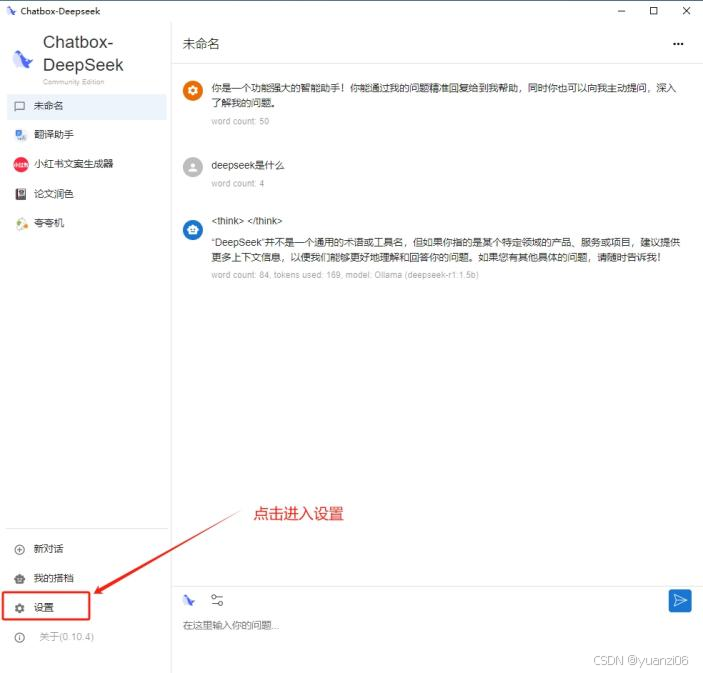Maximize the Chatbox-Deepseek window
703x673 pixels.
[x=654, y=11]
